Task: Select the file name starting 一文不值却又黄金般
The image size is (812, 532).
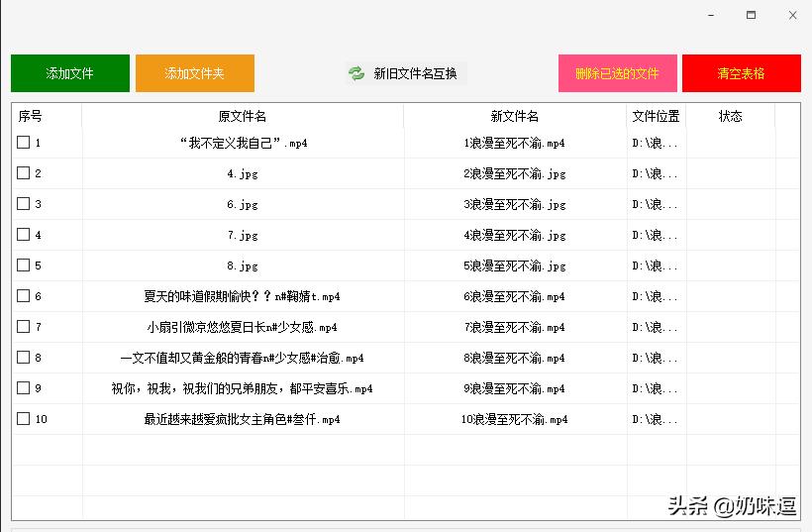Action: click(x=242, y=358)
